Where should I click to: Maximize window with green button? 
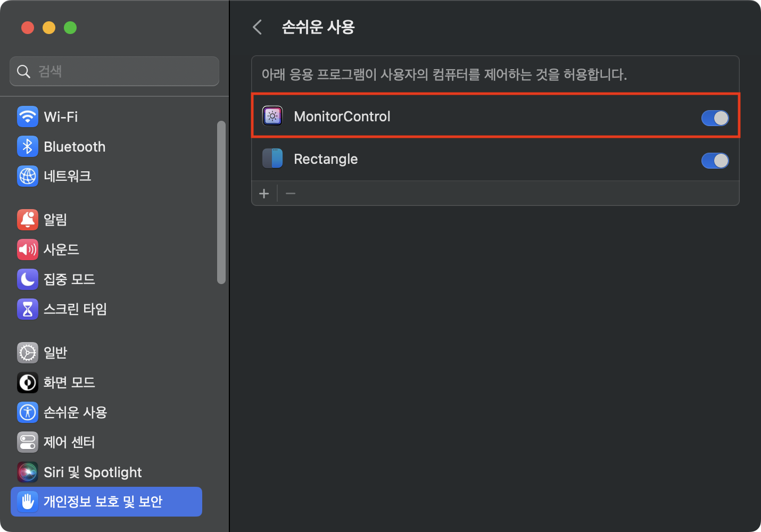pyautogui.click(x=70, y=27)
